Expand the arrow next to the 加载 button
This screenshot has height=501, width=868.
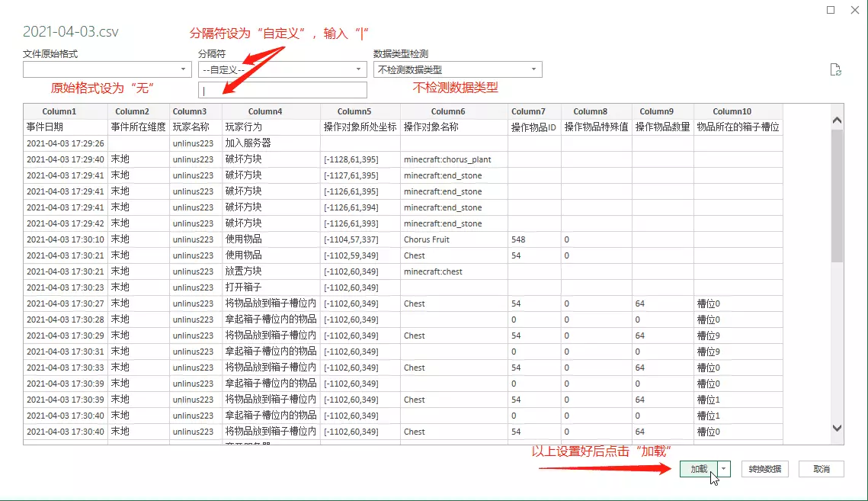pos(723,469)
